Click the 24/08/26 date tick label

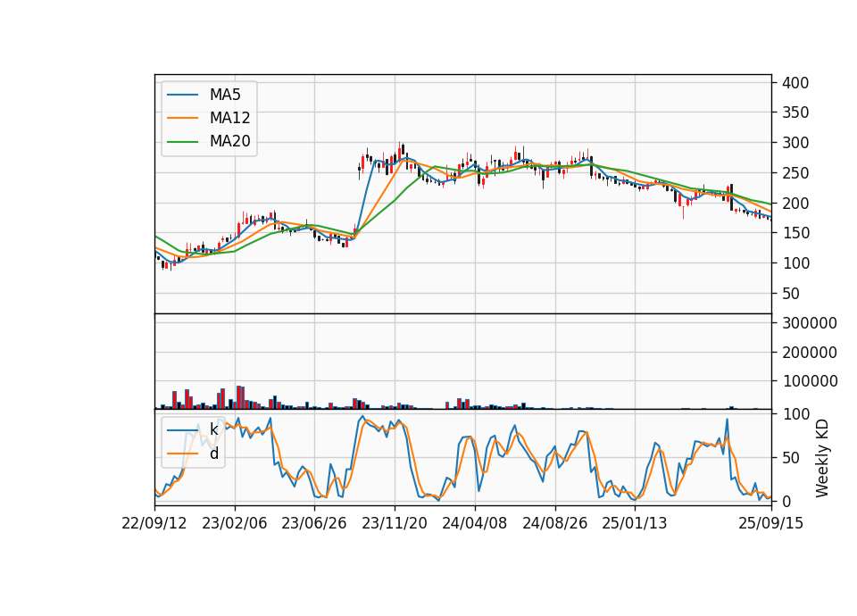554,523
